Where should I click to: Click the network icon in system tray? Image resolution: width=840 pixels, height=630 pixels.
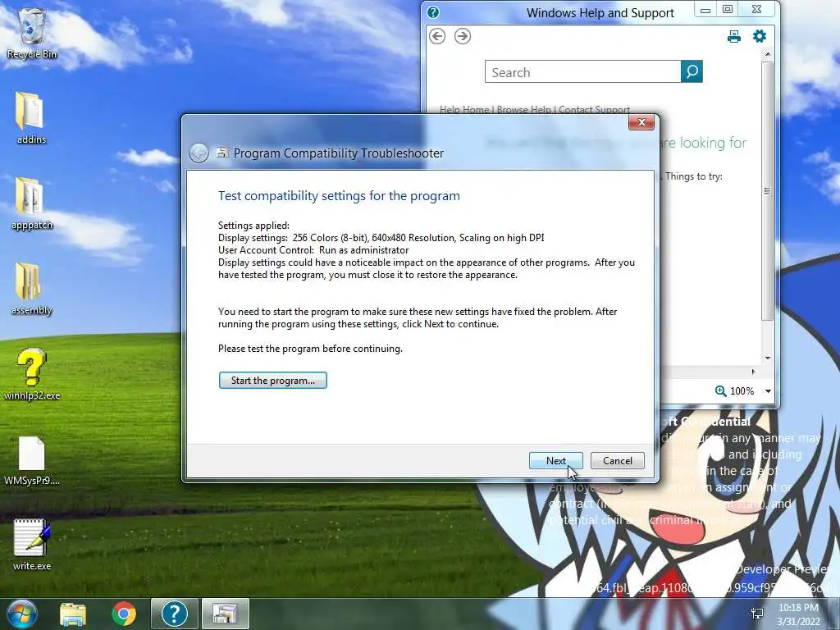point(757,614)
